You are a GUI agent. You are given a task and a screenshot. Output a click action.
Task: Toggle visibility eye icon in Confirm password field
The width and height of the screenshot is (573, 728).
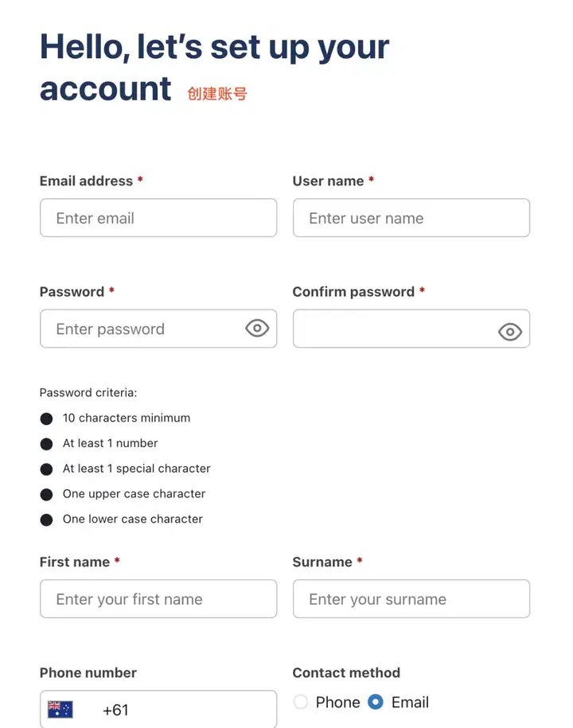pos(510,332)
